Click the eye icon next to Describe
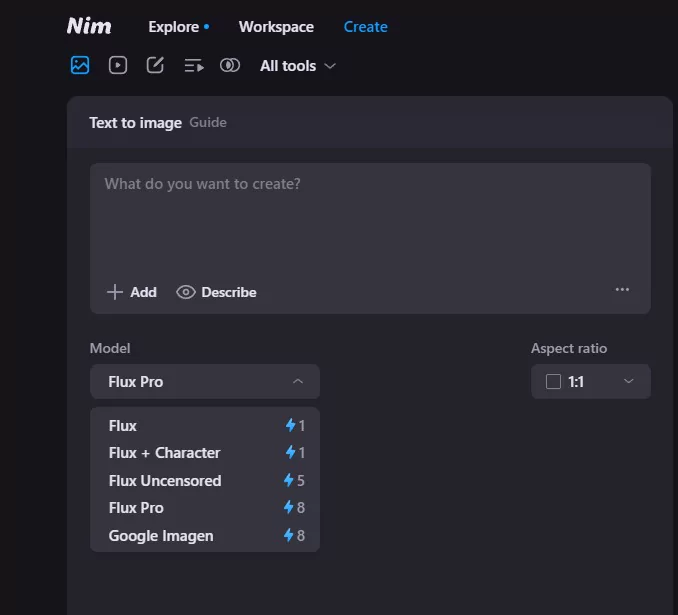 (185, 292)
